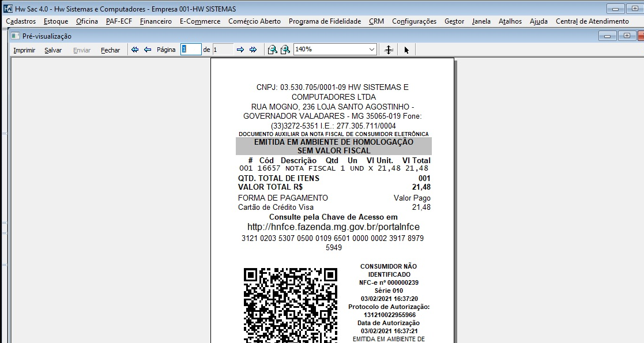Viewport: 644px width, 343px height.
Task: Restore the Pré-visualização window
Action: (627, 36)
